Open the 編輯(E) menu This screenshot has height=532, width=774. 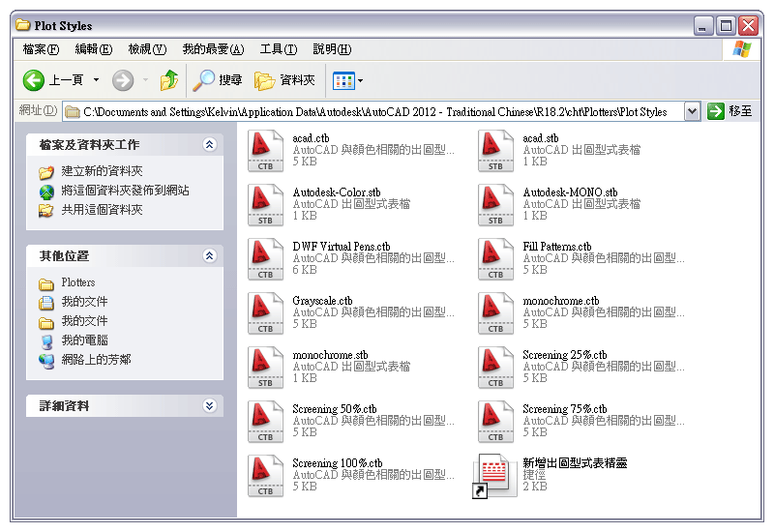coord(94,49)
